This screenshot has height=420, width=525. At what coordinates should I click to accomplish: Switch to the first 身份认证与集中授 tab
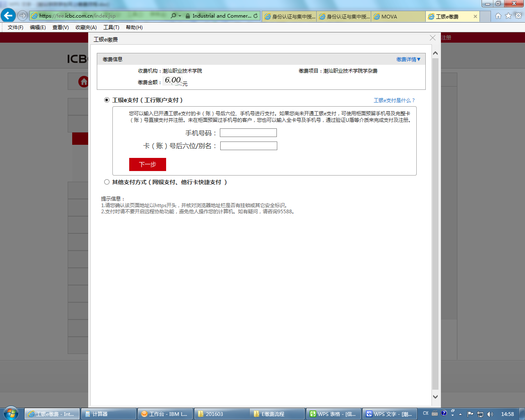(289, 16)
